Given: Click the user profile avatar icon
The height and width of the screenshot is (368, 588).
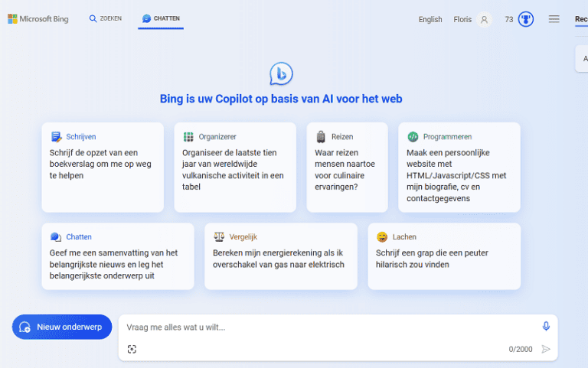Looking at the screenshot, I should pos(484,19).
